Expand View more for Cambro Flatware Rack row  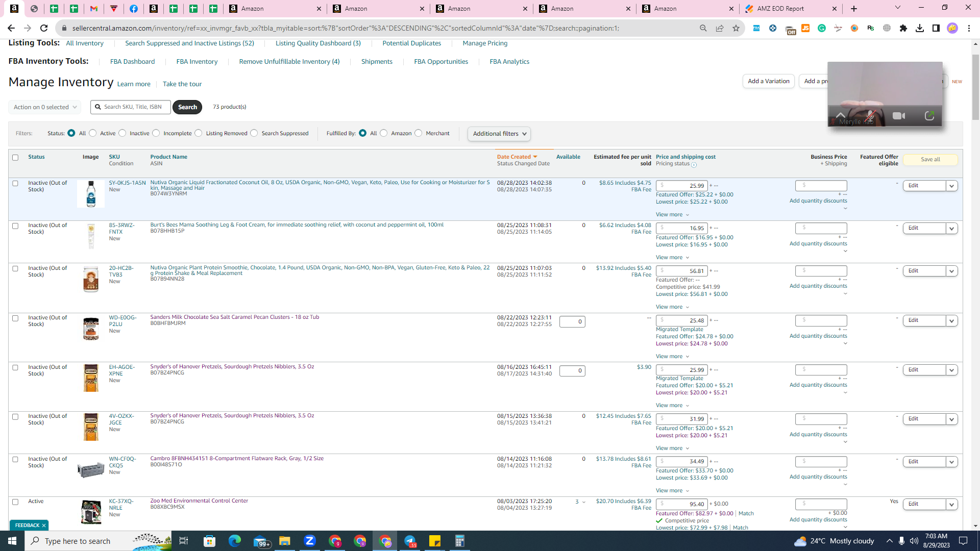click(x=672, y=491)
